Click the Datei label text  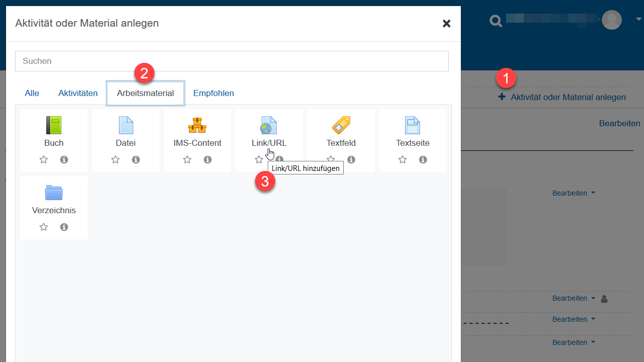126,143
